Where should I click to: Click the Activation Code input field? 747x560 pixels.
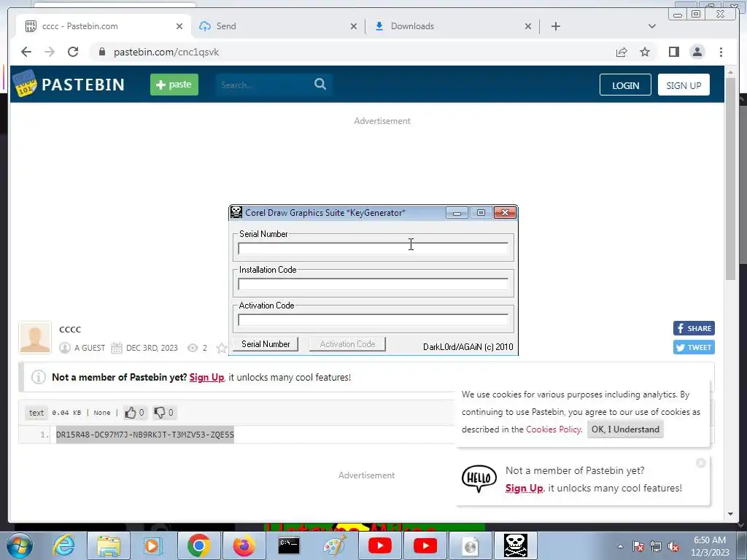[x=373, y=319]
